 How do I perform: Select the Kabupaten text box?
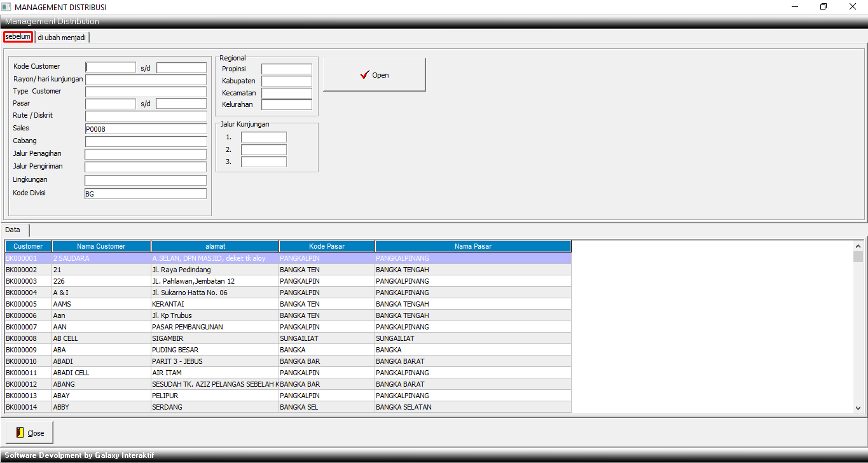286,81
